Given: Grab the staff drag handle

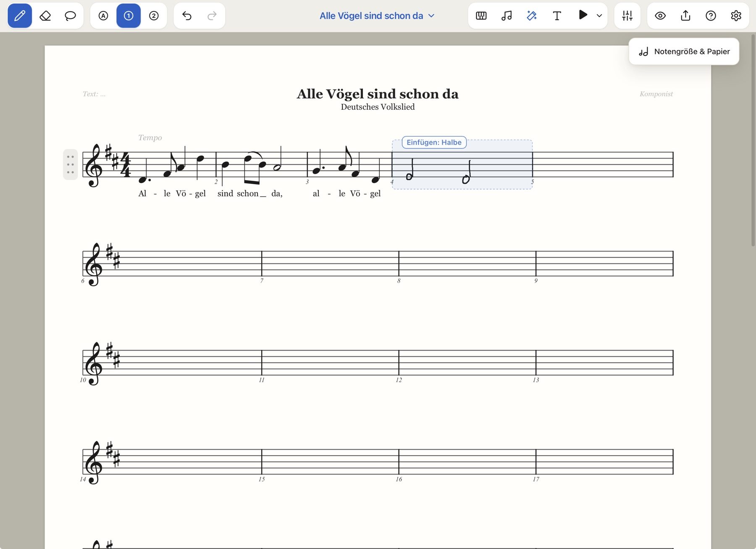Looking at the screenshot, I should [x=71, y=164].
